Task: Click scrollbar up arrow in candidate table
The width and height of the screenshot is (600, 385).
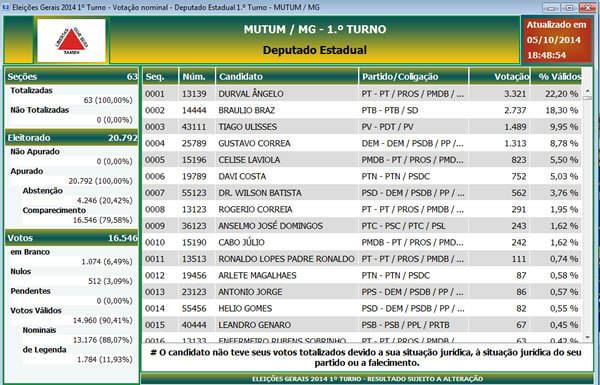Action: coord(588,91)
